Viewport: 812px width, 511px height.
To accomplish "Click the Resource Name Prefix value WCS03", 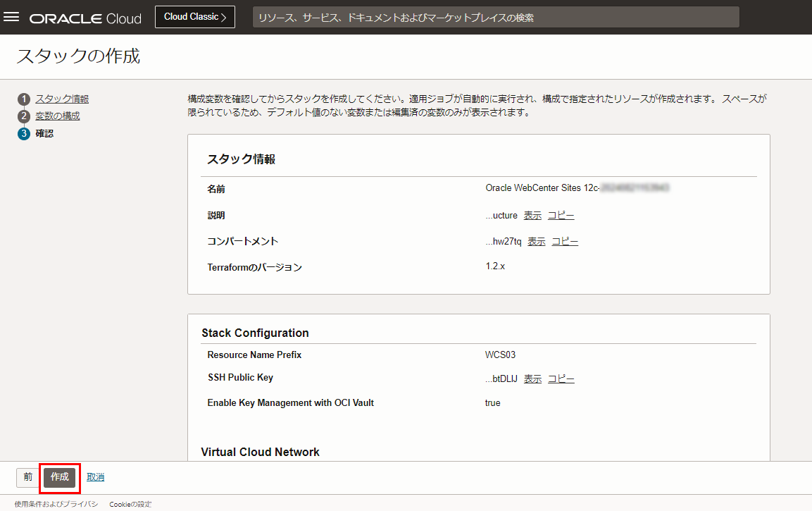I will 500,355.
